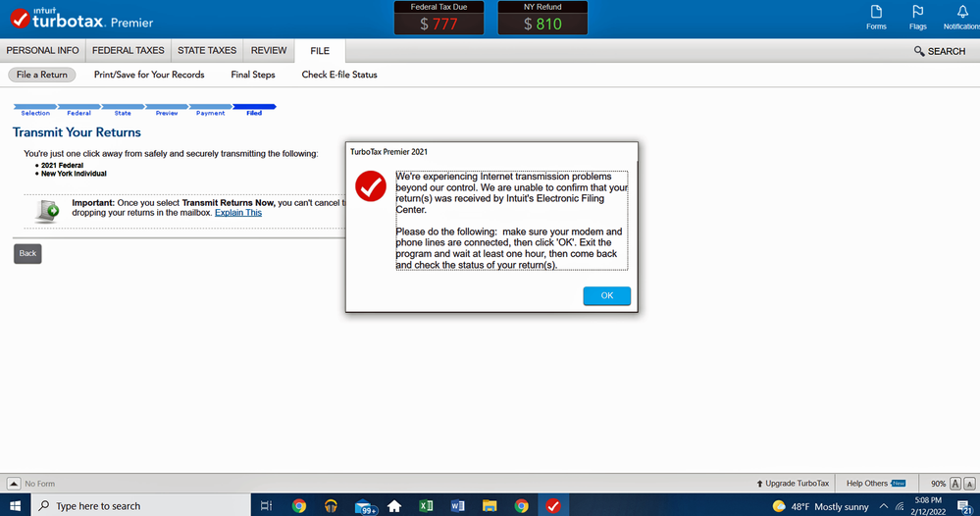Show hidden system tray icons
The height and width of the screenshot is (516, 980).
point(884,506)
